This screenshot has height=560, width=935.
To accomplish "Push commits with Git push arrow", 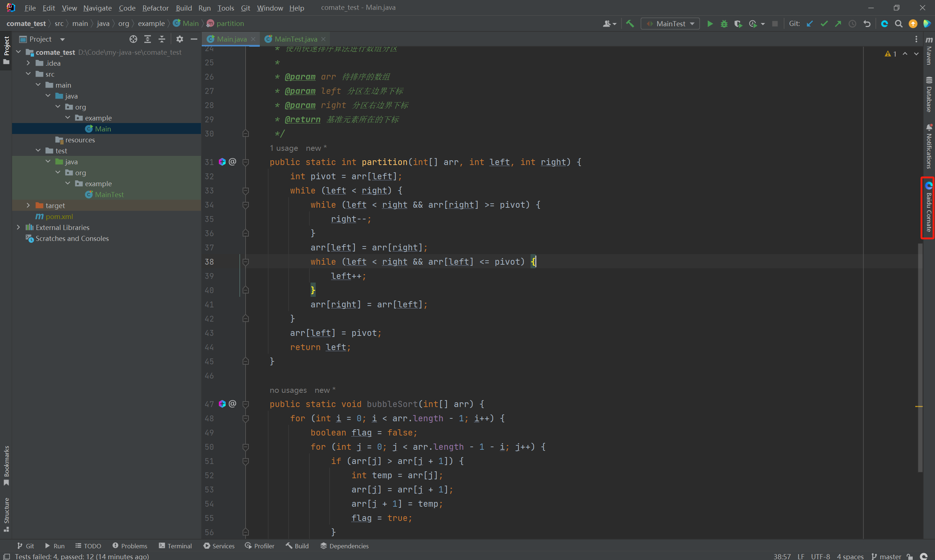I will coord(838,24).
